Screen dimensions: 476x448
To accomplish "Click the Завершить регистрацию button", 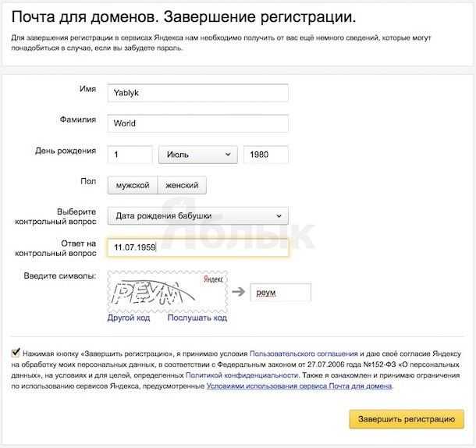I will tap(407, 419).
